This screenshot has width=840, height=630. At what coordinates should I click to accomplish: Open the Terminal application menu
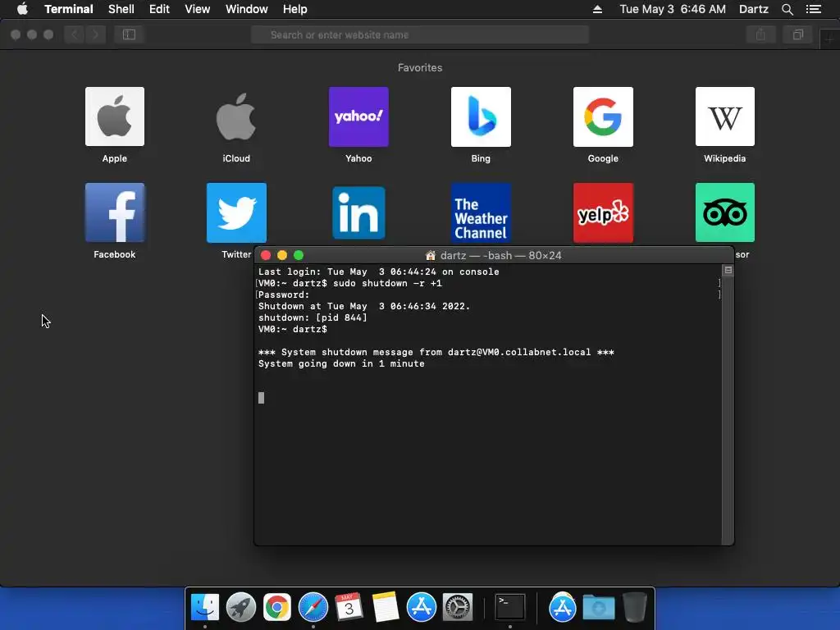click(69, 9)
